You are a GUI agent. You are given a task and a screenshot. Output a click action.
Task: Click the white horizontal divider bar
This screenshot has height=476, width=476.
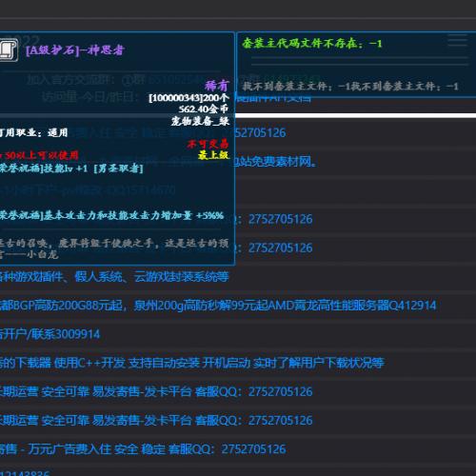click(355, 115)
